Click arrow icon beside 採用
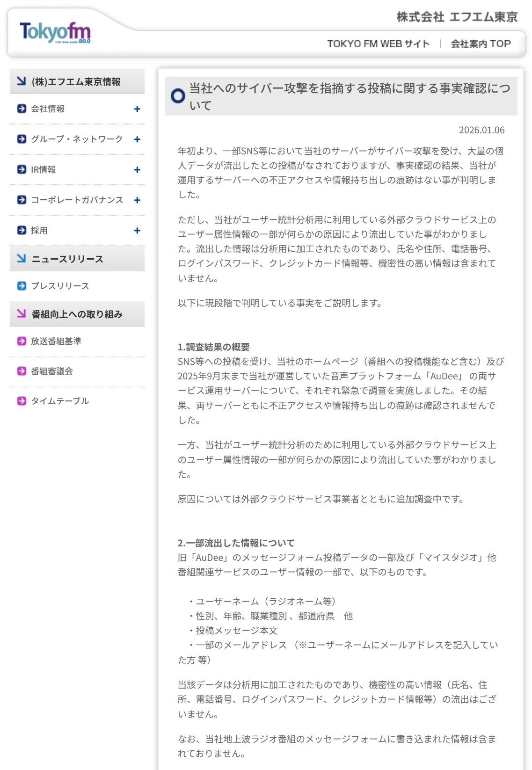532x770 pixels. 22,230
